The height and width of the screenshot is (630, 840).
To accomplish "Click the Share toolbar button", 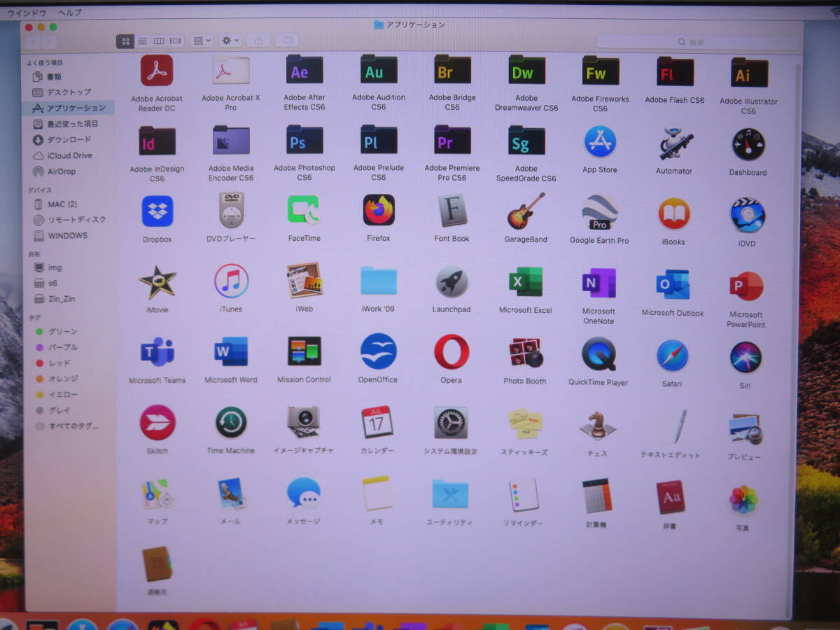I will (259, 41).
